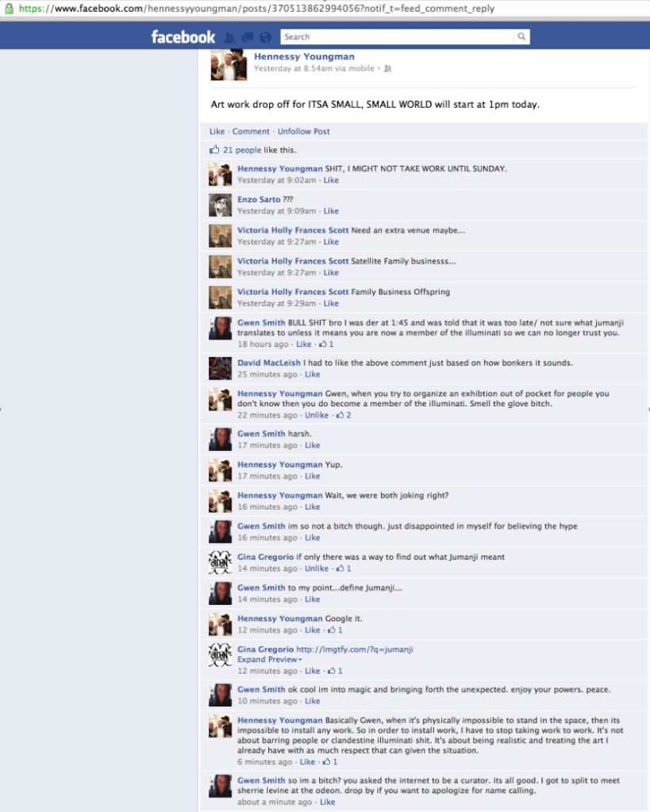Click the post audience friends icon

click(387, 68)
